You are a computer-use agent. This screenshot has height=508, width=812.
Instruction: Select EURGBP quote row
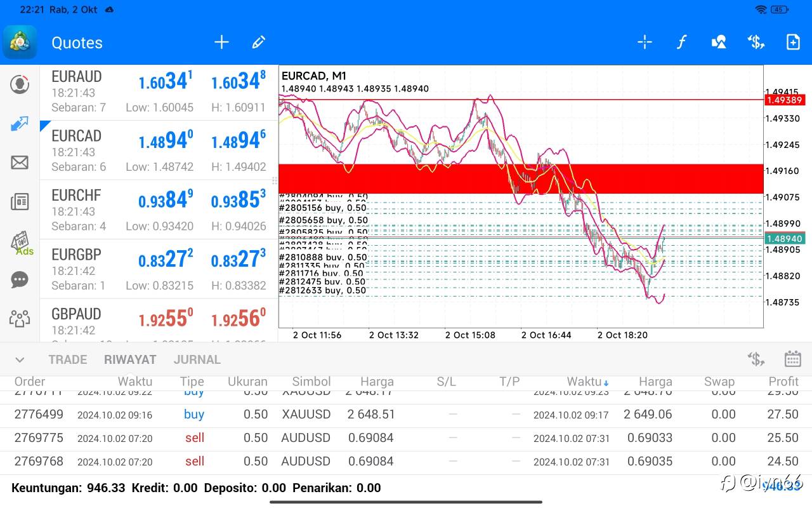pos(159,269)
